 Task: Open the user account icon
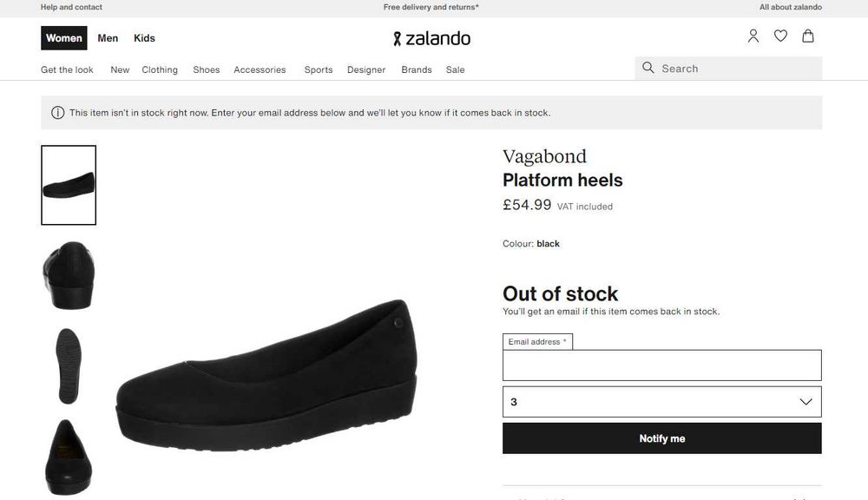pyautogui.click(x=753, y=36)
